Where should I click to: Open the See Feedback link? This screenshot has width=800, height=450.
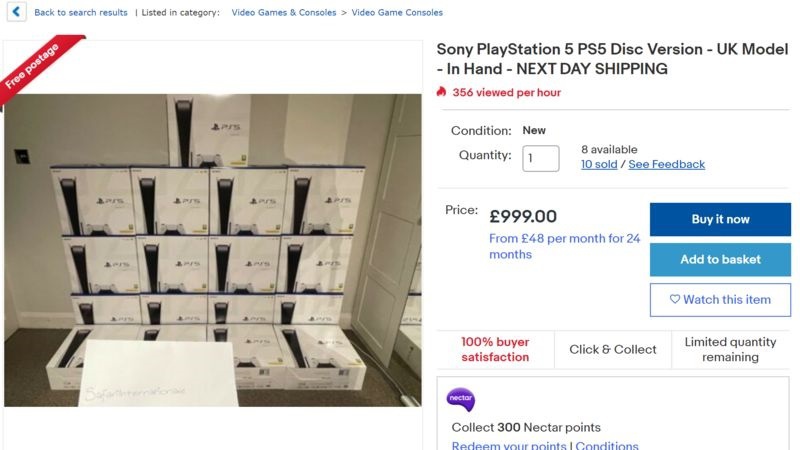point(667,164)
